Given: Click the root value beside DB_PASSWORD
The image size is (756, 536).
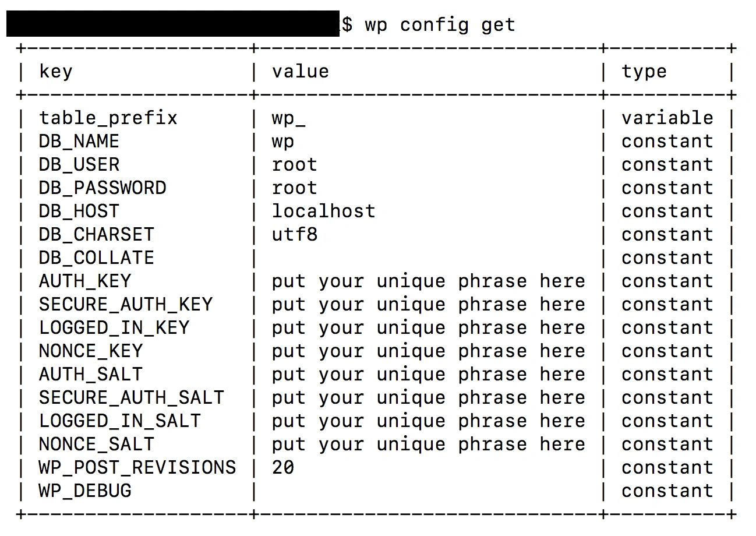Looking at the screenshot, I should (x=294, y=188).
